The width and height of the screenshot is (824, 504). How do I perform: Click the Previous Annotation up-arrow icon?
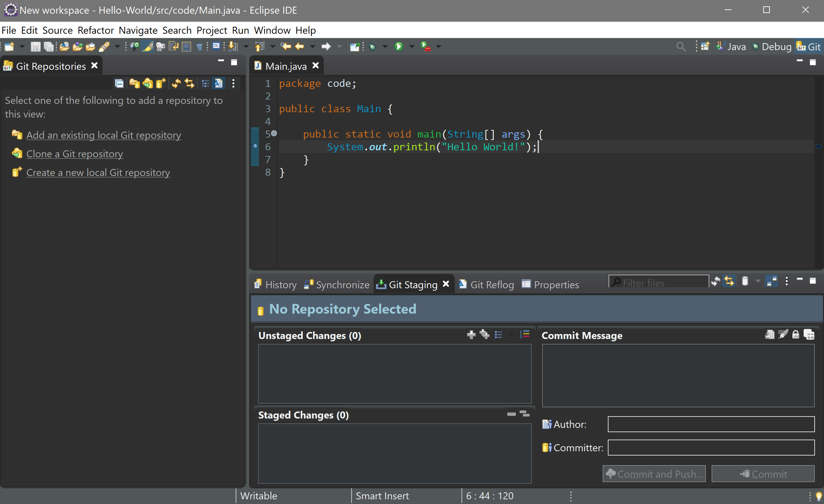pos(260,46)
